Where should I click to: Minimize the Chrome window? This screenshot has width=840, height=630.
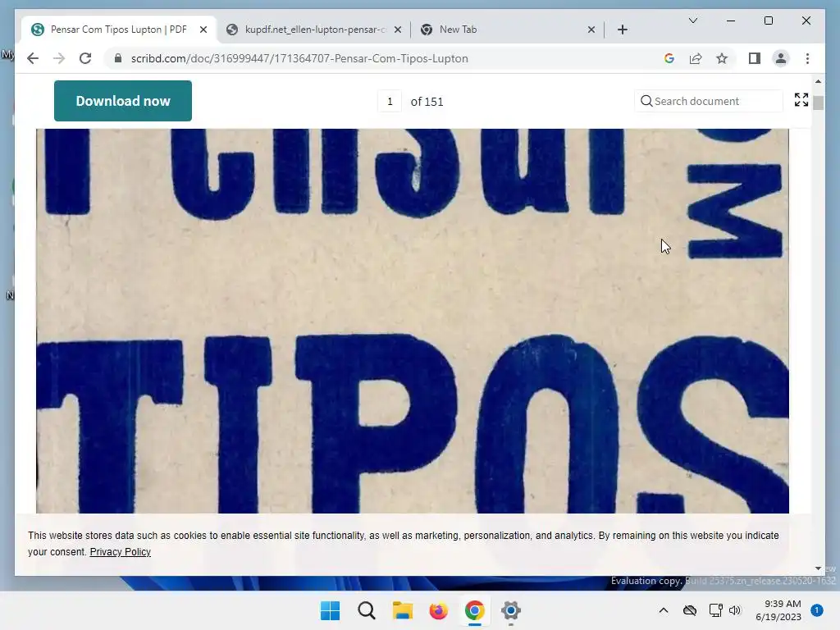731,21
